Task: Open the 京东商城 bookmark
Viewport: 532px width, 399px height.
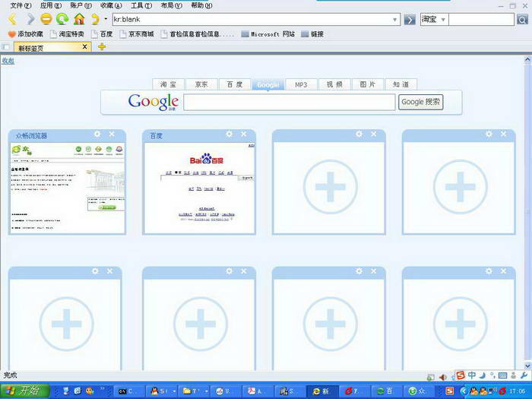Action: coord(137,34)
